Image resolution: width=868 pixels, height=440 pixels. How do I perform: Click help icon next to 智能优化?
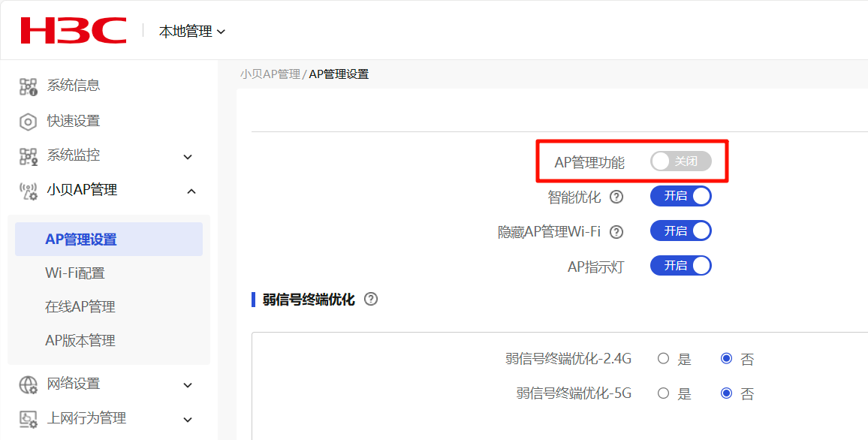click(x=616, y=197)
